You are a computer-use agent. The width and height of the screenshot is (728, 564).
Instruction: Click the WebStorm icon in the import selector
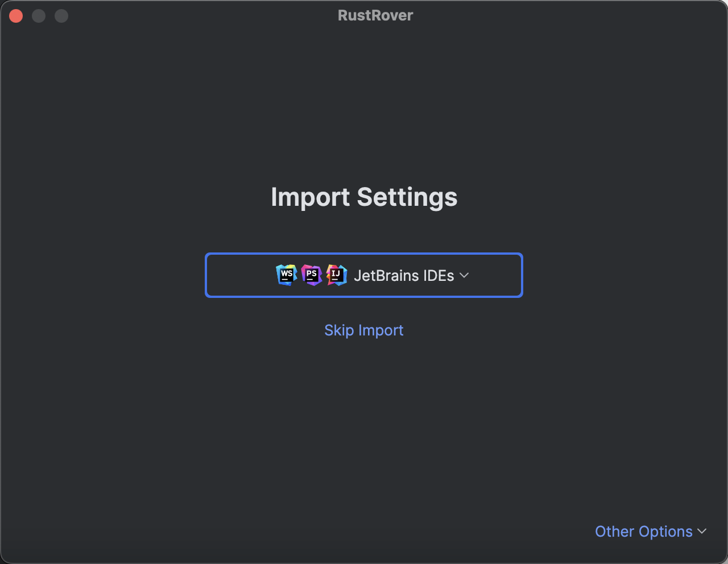pos(286,275)
